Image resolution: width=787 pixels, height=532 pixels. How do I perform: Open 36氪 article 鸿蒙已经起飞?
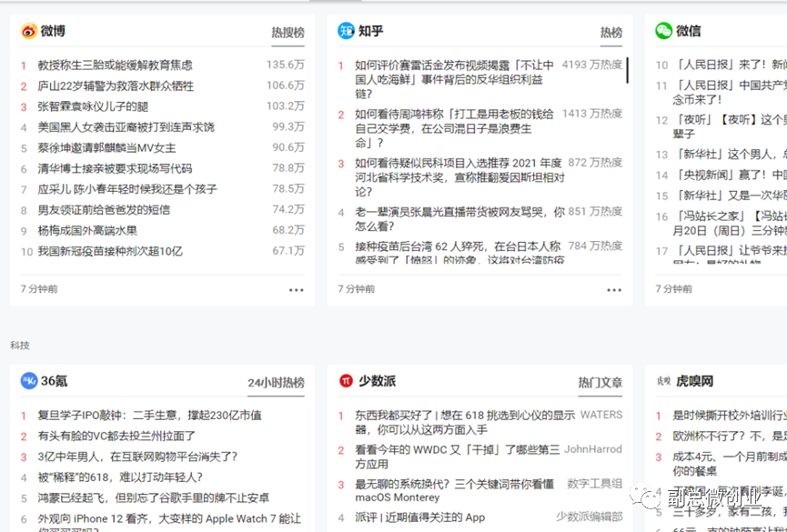pyautogui.click(x=154, y=497)
